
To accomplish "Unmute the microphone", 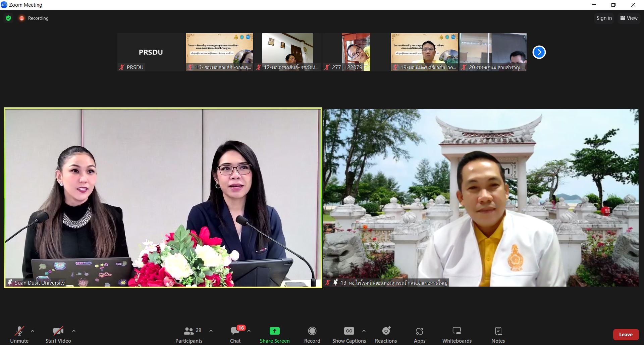I will click(x=19, y=335).
